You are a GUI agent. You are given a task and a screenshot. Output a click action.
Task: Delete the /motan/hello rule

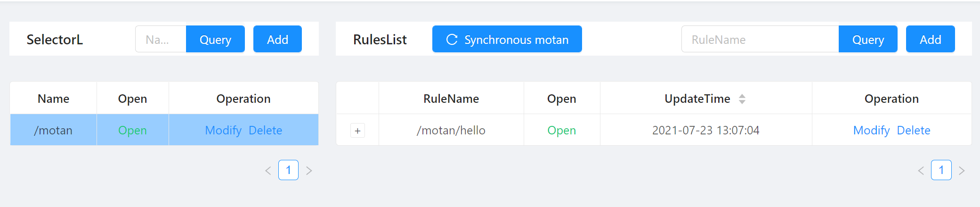913,131
